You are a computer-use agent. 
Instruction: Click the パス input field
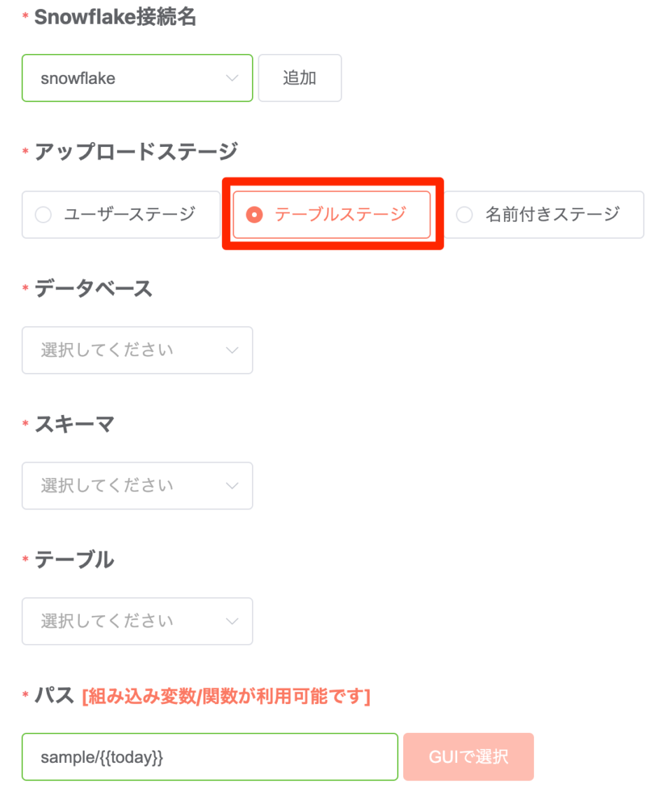pos(210,756)
